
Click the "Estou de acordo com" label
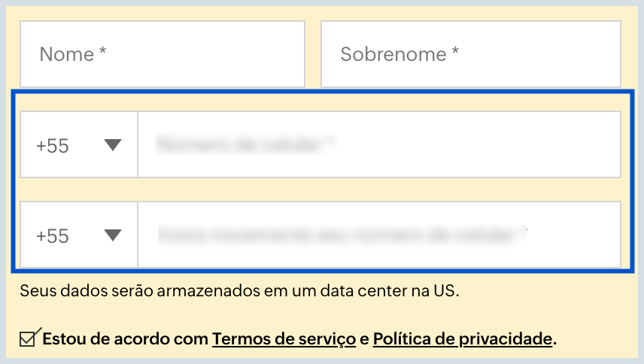[125, 339]
